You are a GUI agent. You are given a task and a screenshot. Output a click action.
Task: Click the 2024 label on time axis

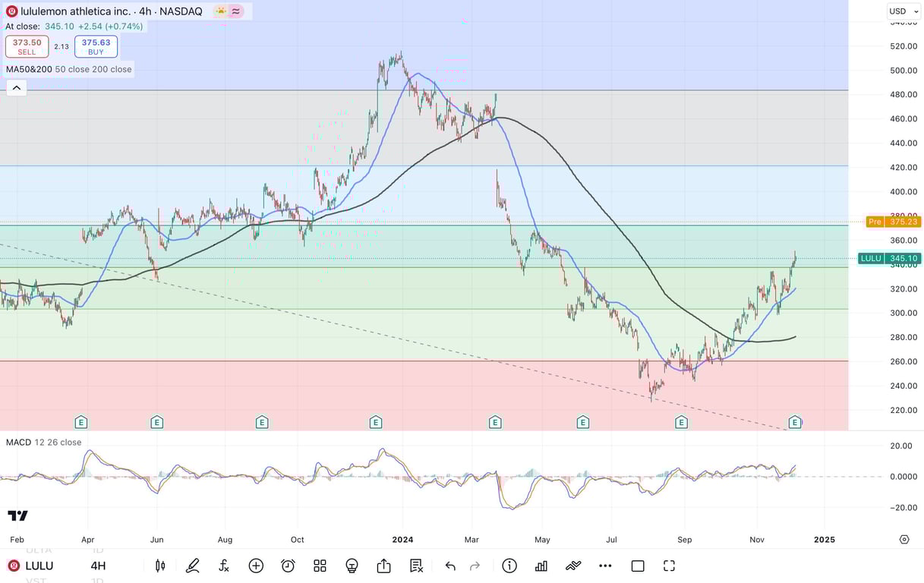tap(402, 540)
